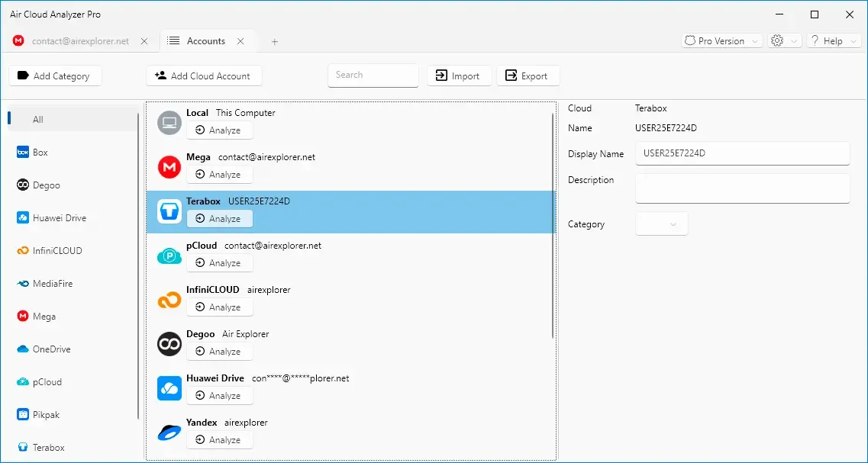The height and width of the screenshot is (463, 868).
Task: Click Mega icon on contact@airexplorer.net tab
Action: pyautogui.click(x=18, y=41)
